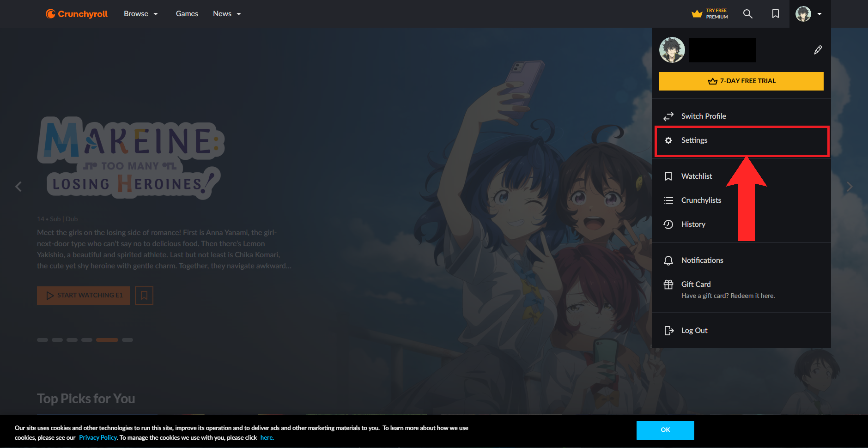This screenshot has height=448, width=868.
Task: Select the active orange carousel indicator
Action: 107,340
